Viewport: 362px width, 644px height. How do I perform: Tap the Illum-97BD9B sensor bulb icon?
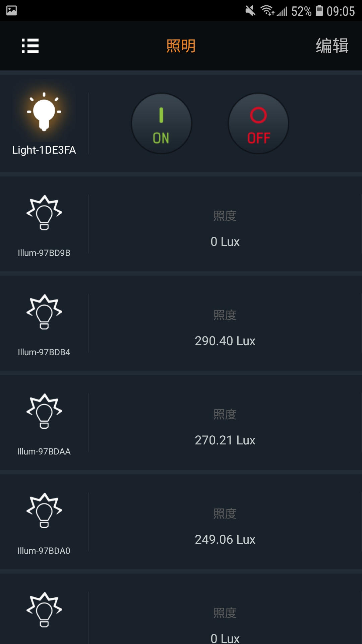coord(44,213)
